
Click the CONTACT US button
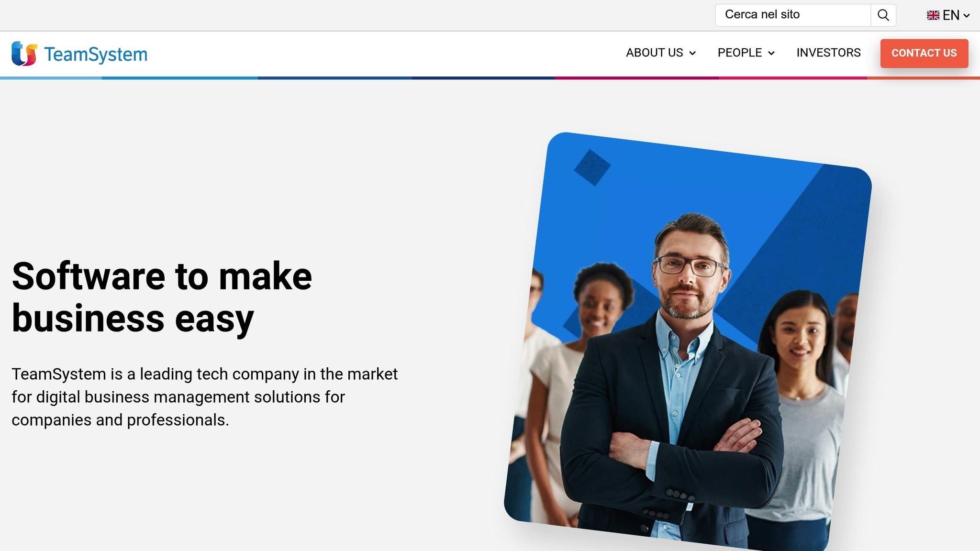pyautogui.click(x=924, y=53)
